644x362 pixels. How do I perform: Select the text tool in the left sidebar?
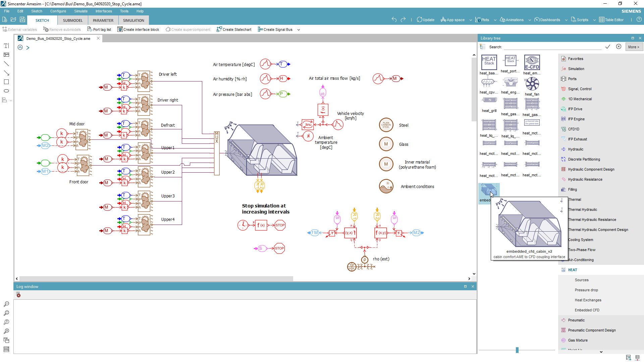[6, 46]
